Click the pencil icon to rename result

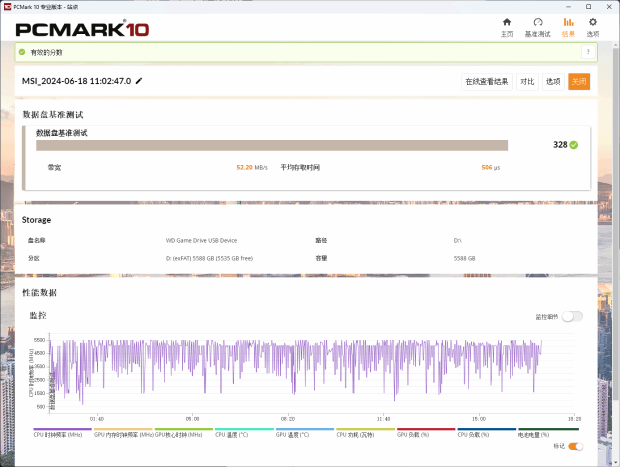click(x=139, y=81)
